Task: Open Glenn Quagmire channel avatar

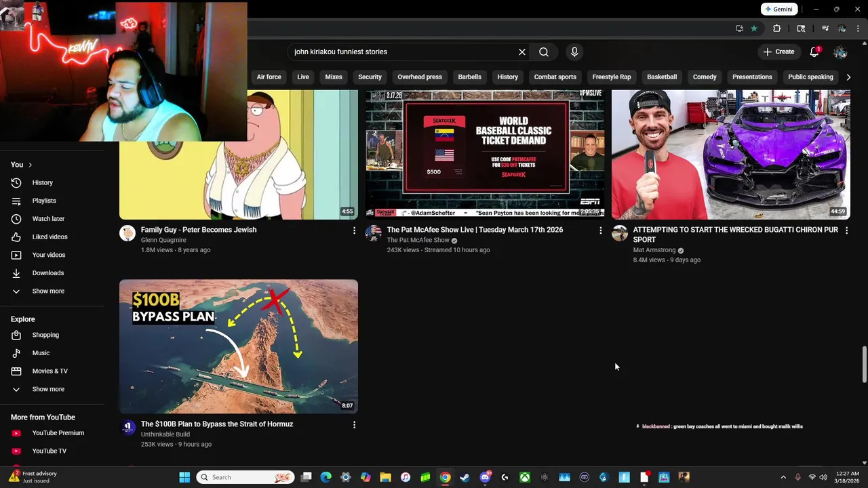Action: point(127,233)
